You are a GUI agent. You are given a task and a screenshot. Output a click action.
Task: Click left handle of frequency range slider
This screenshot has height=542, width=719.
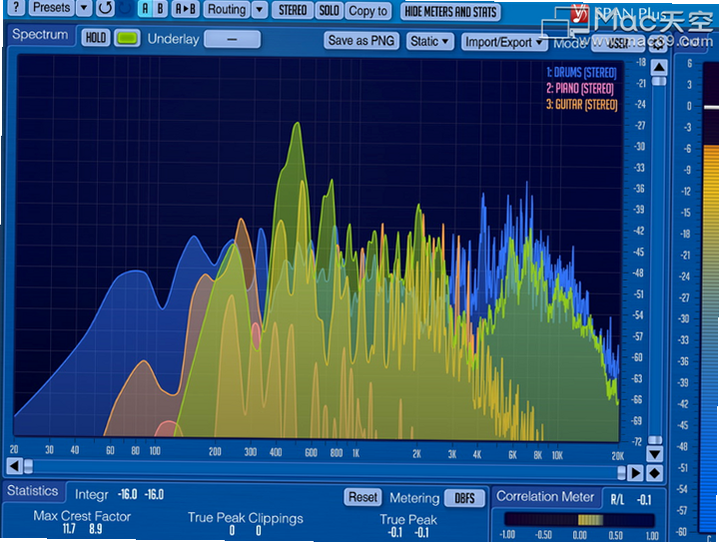[28, 467]
